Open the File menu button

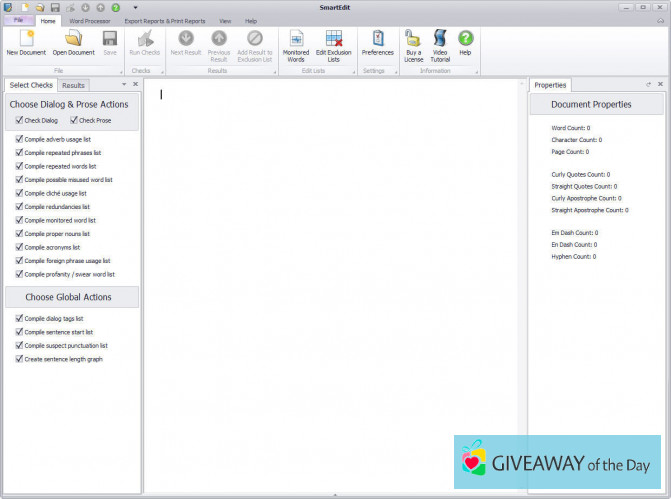pos(18,20)
